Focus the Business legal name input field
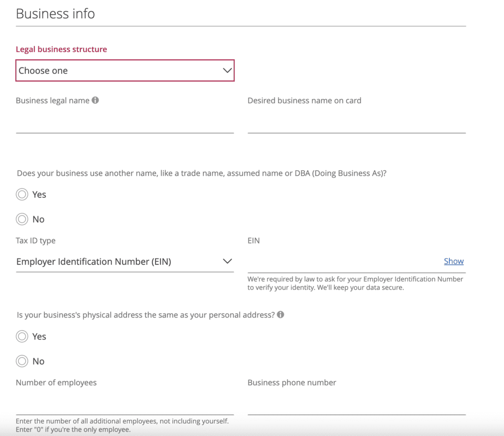This screenshot has height=436, width=504. coord(125,123)
